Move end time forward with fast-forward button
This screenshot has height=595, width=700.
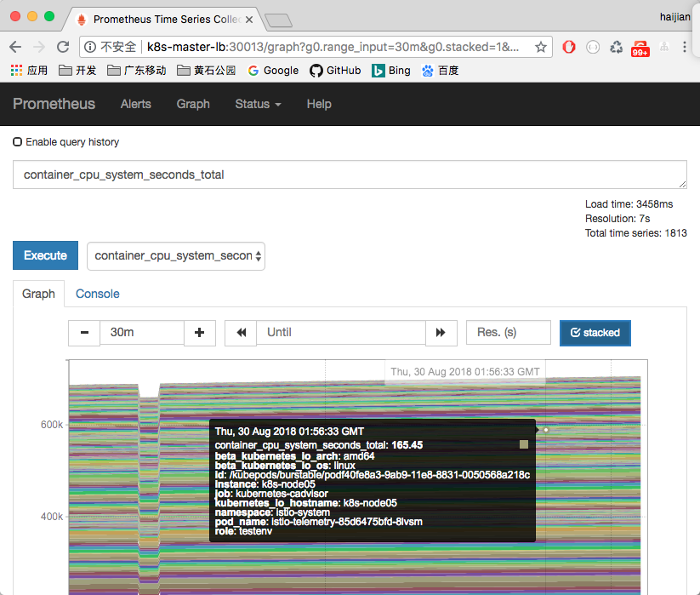[441, 333]
